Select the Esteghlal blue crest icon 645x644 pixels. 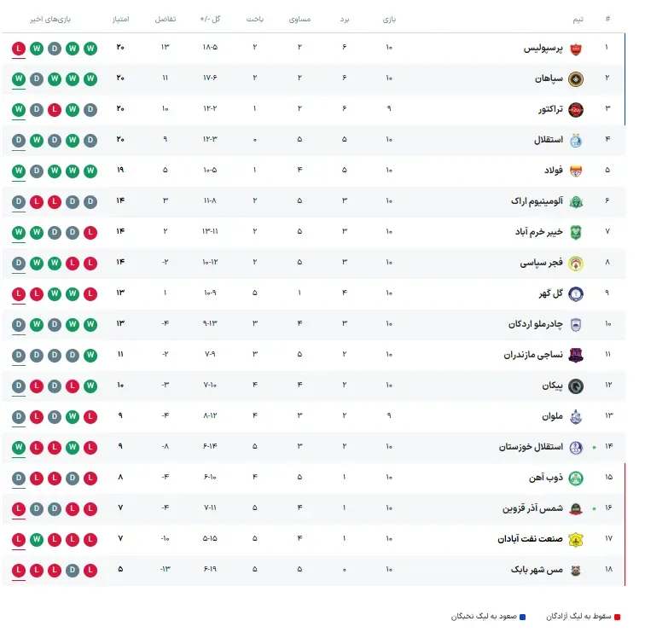tap(576, 141)
